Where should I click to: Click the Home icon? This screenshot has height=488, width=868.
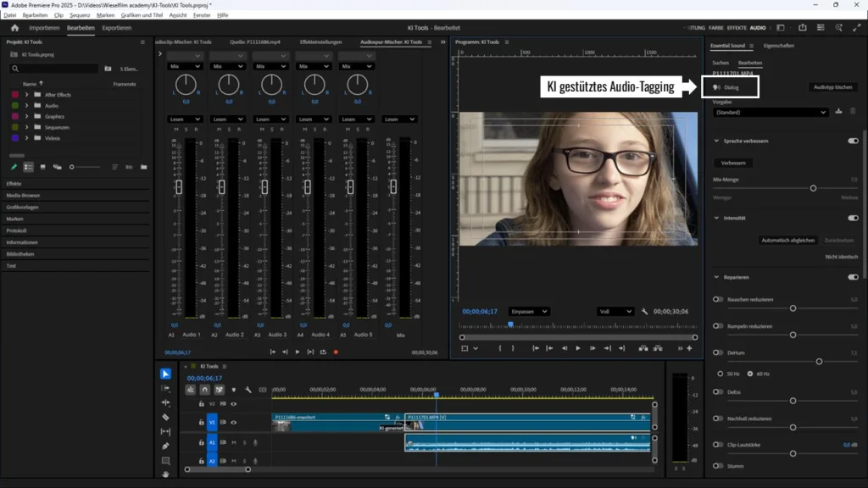(14, 28)
